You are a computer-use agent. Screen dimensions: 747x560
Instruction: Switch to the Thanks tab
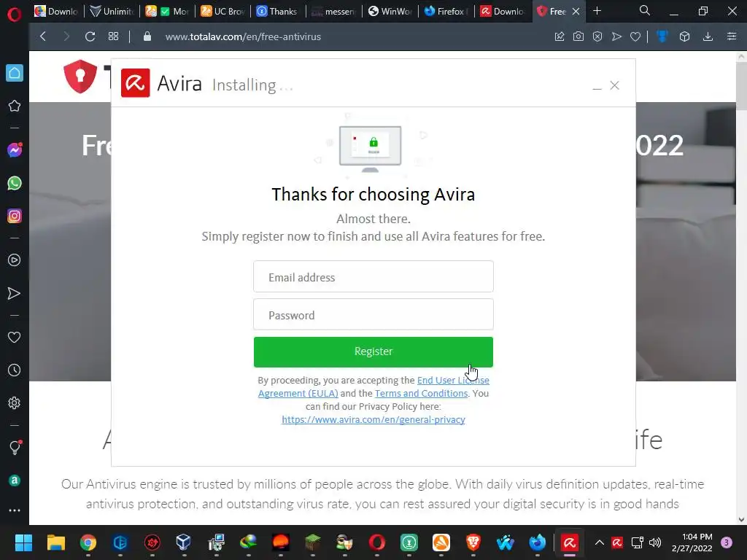pos(276,11)
